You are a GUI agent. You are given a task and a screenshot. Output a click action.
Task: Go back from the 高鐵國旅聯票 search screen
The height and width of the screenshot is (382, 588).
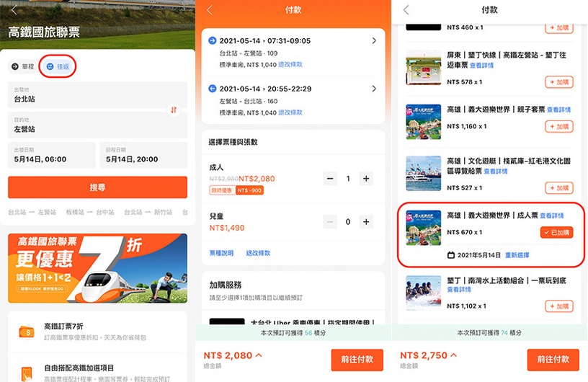point(14,10)
